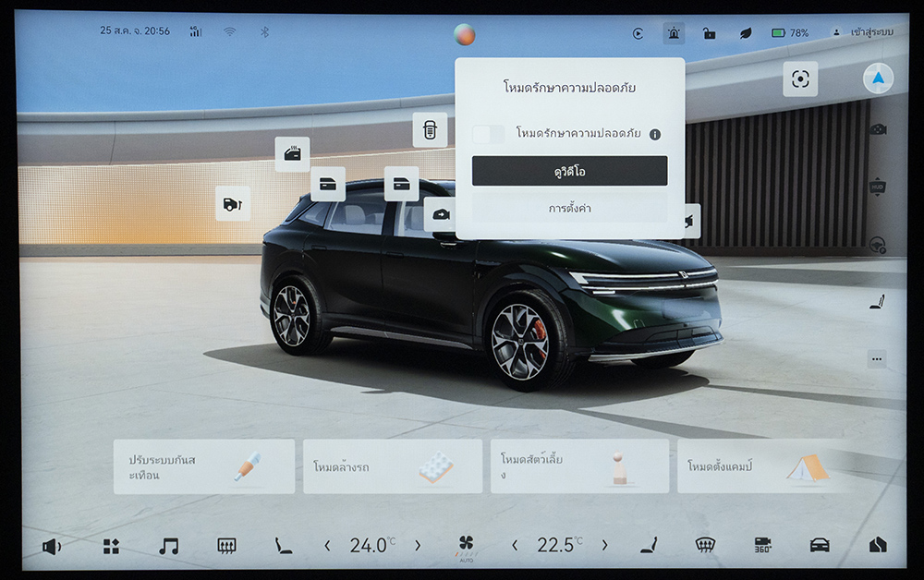Tap the info icon beside security mode
The width and height of the screenshot is (924, 580).
point(655,134)
